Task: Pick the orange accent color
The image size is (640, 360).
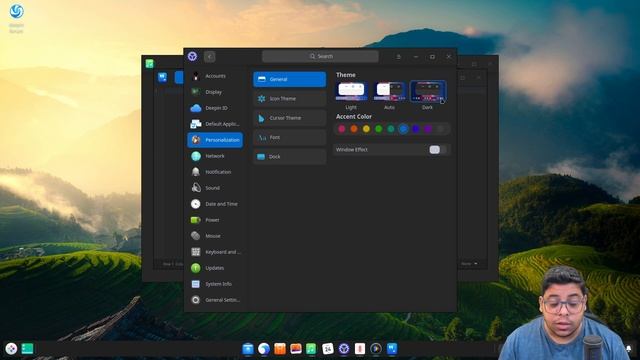Action: click(x=354, y=129)
